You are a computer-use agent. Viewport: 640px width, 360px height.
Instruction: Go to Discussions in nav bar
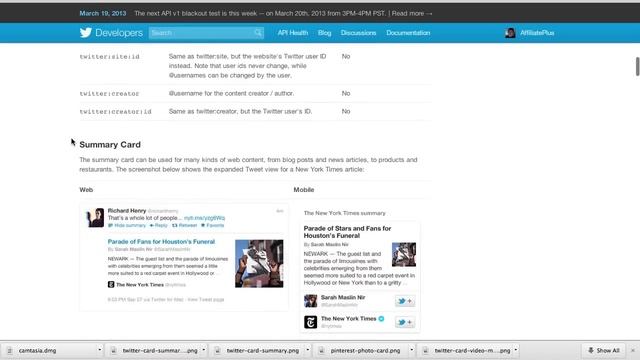pyautogui.click(x=358, y=33)
